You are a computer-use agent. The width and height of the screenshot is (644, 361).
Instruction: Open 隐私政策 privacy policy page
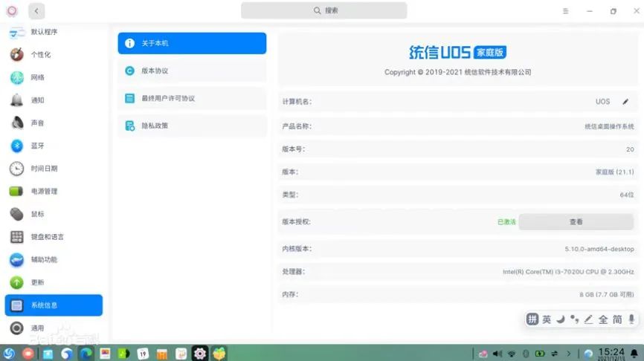[x=192, y=126]
